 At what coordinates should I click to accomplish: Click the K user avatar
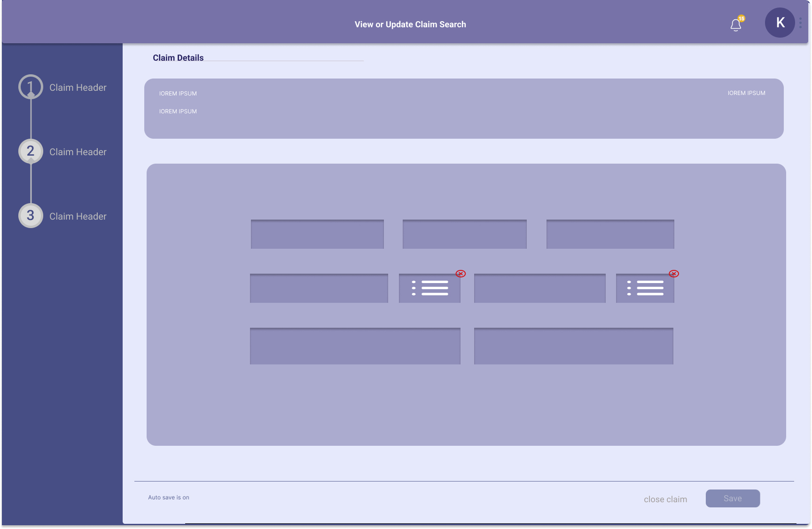tap(780, 22)
